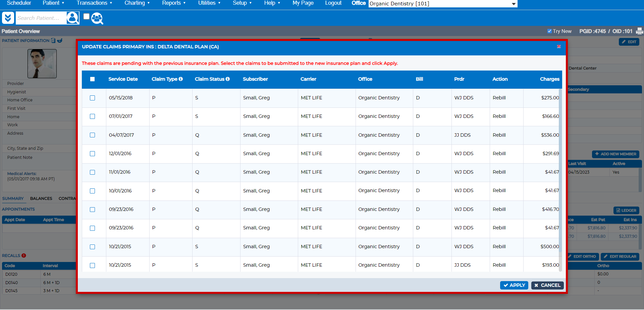
Task: Click the Edit button in the background
Action: pos(629,42)
